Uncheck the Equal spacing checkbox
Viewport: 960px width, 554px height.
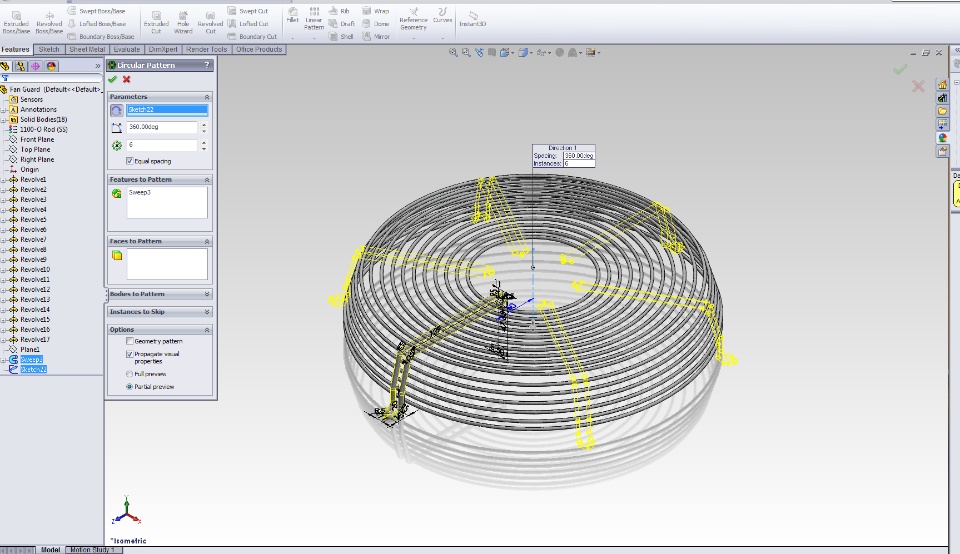(130, 161)
